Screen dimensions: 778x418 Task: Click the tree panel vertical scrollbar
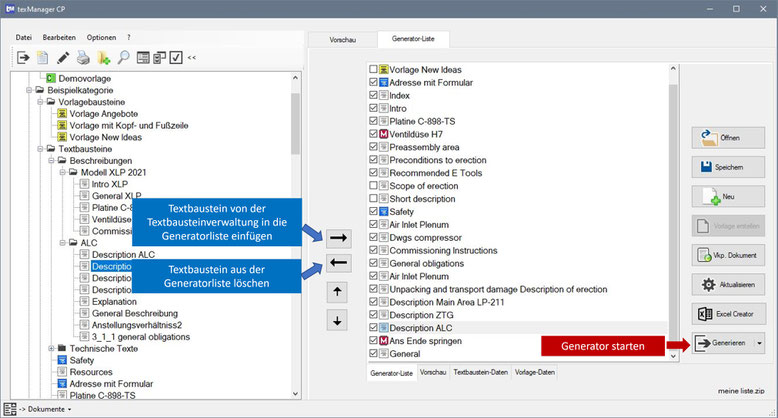[x=295, y=236]
